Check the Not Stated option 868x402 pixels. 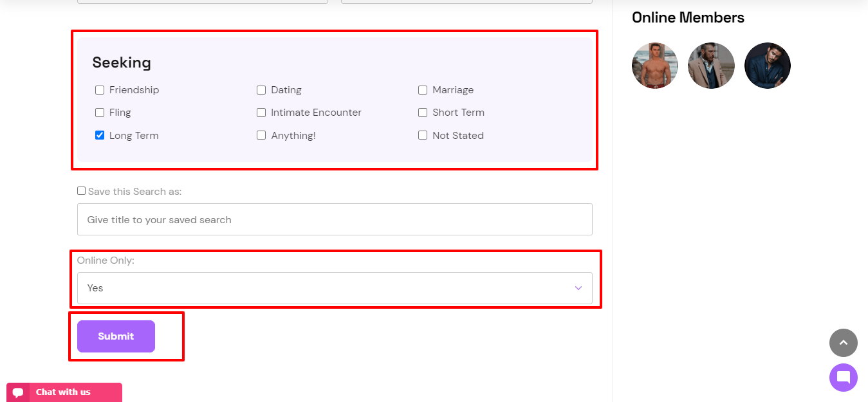click(x=423, y=135)
